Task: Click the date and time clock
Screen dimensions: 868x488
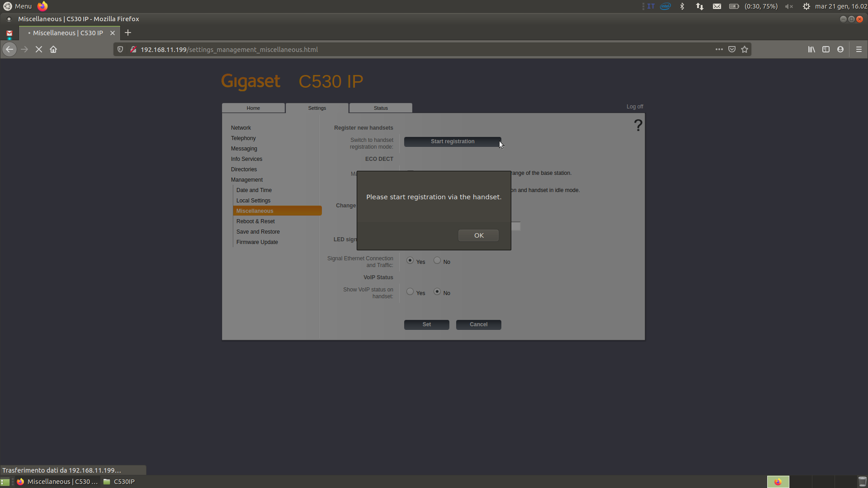Action: (x=841, y=6)
